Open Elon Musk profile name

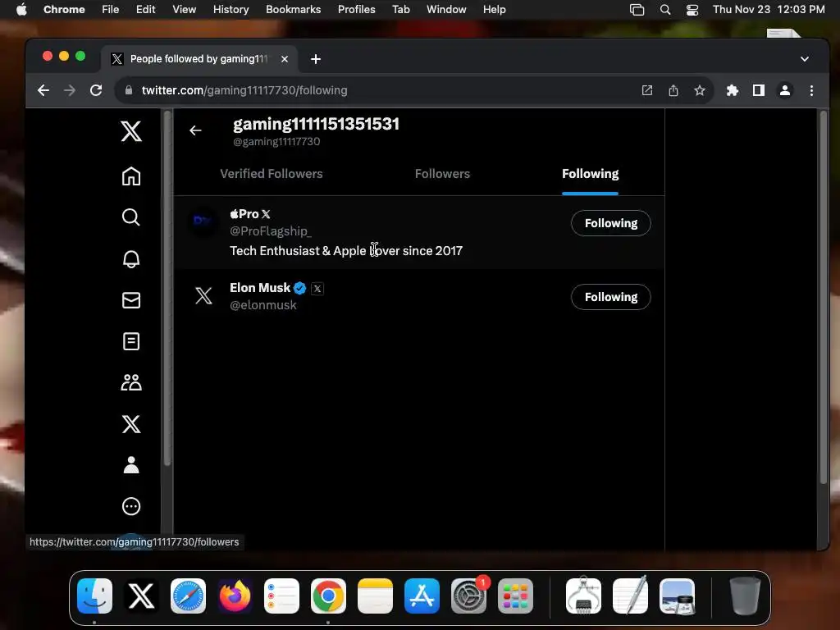coord(260,288)
